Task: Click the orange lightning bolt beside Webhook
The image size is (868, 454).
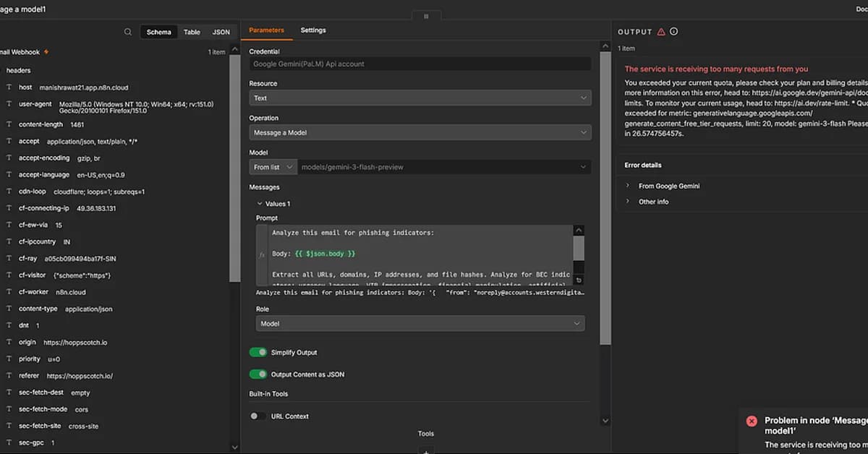Action: pyautogui.click(x=46, y=52)
